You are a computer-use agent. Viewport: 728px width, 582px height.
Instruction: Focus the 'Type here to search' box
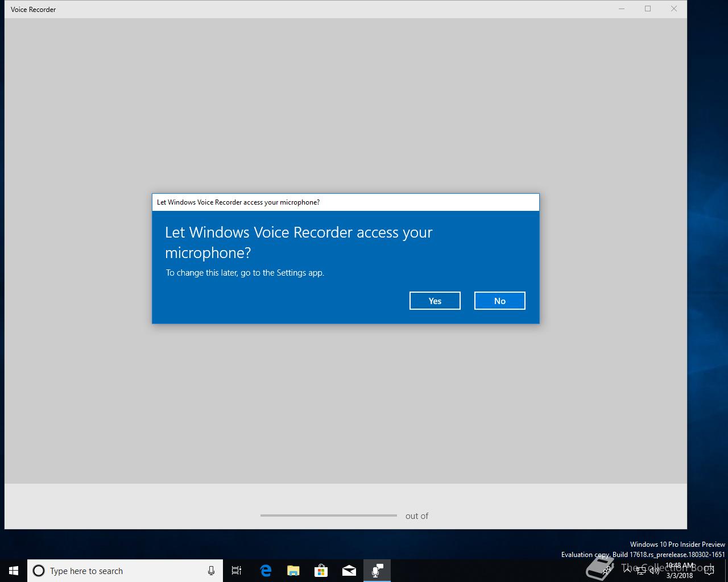(125, 571)
